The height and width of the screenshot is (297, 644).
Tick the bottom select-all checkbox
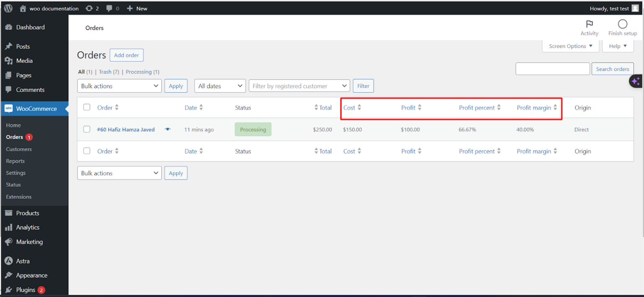click(x=87, y=151)
